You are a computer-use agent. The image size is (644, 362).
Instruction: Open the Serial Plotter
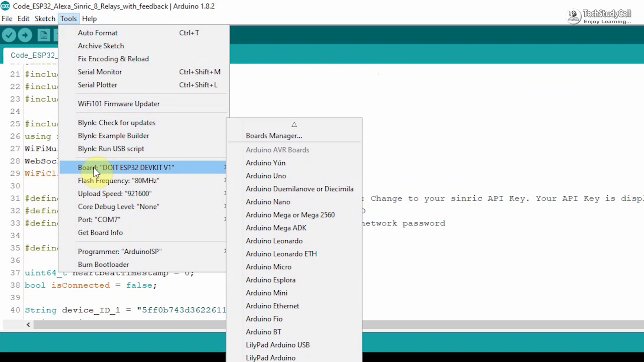tap(97, 85)
